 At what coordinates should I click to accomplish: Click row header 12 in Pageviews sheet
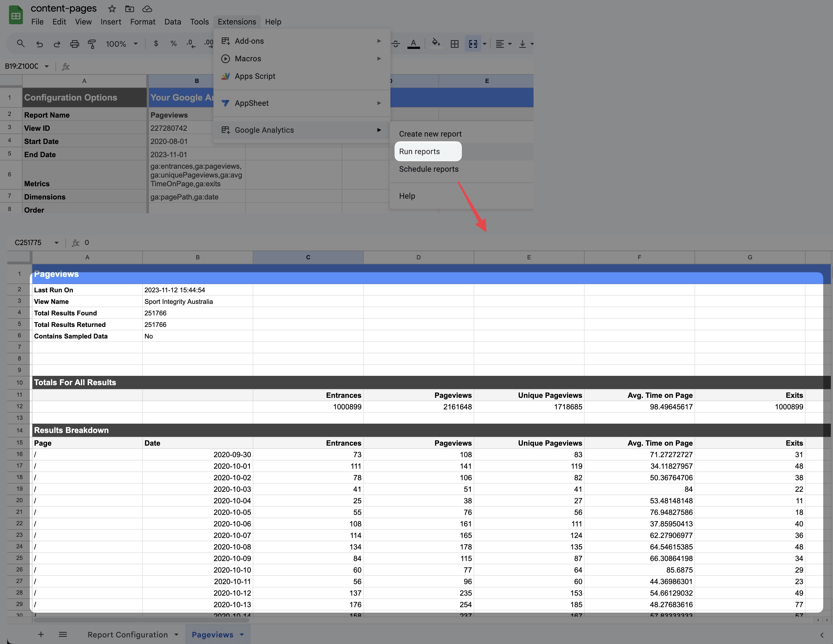click(20, 406)
